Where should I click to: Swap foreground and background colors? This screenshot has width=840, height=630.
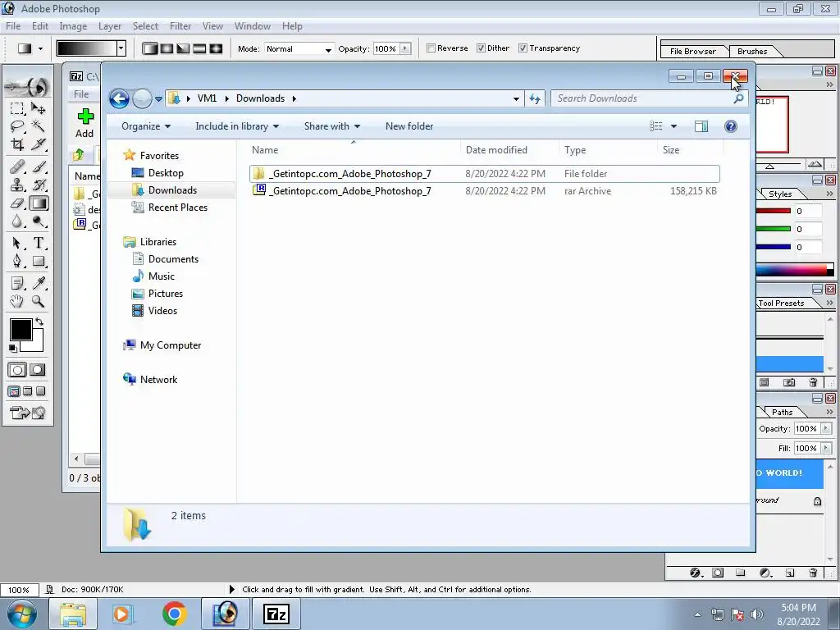(x=39, y=322)
